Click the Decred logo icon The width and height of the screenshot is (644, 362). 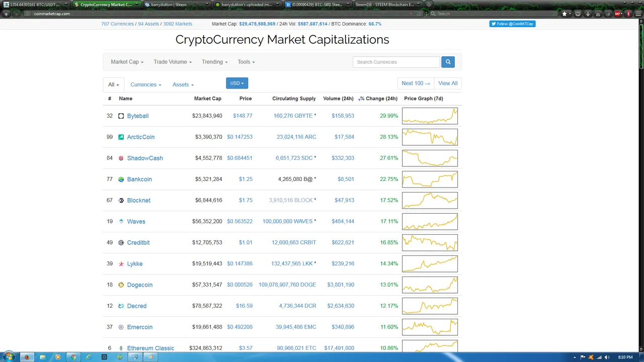click(x=121, y=306)
